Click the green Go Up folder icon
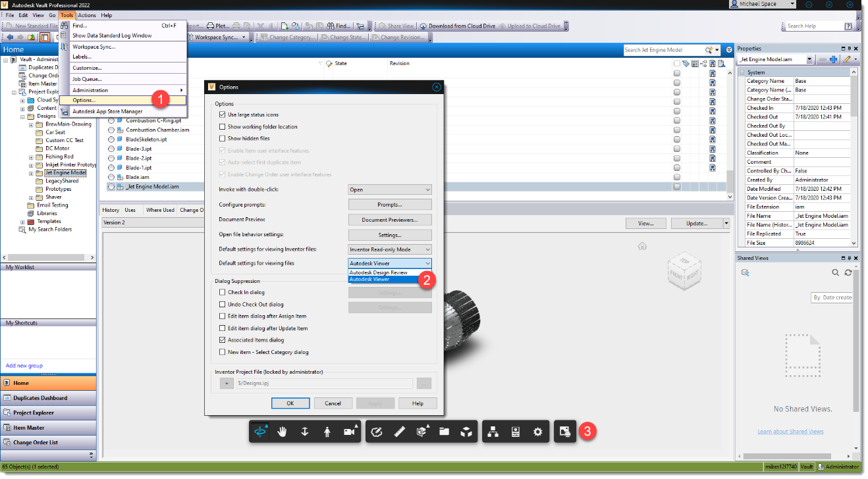The width and height of the screenshot is (868, 479). click(31, 38)
